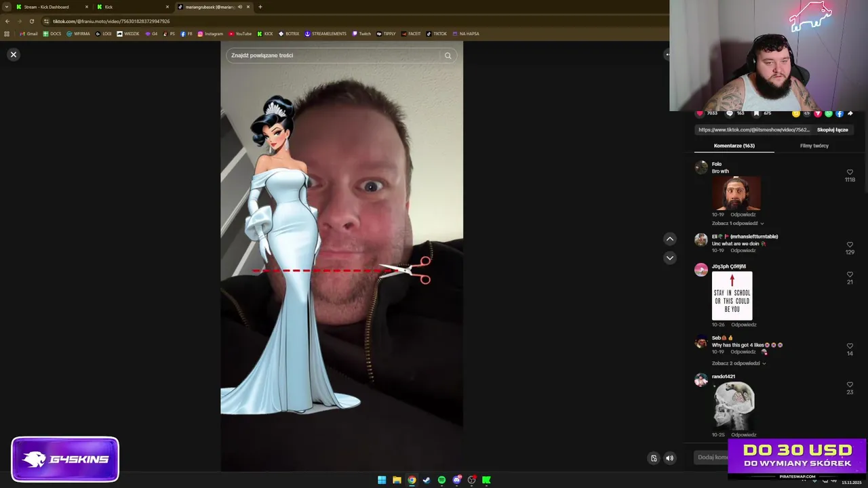Open rando1421 username link
Viewport: 868px width, 488px height.
(x=723, y=376)
